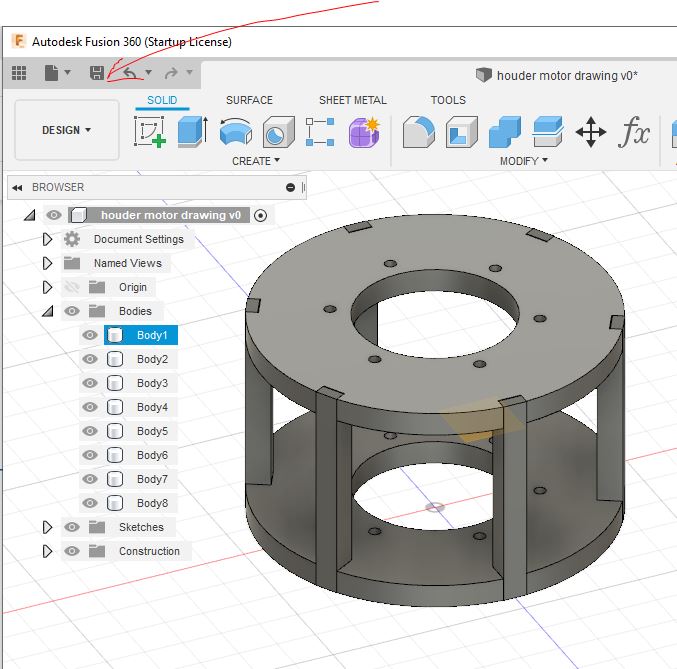
Task: Activate the root component radio button
Action: click(260, 215)
